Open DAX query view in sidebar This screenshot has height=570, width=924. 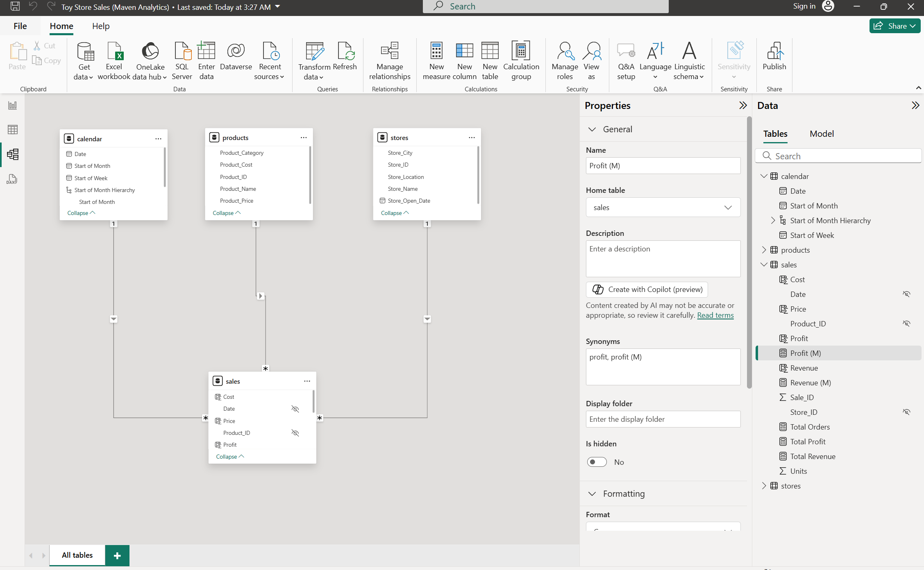tap(12, 179)
